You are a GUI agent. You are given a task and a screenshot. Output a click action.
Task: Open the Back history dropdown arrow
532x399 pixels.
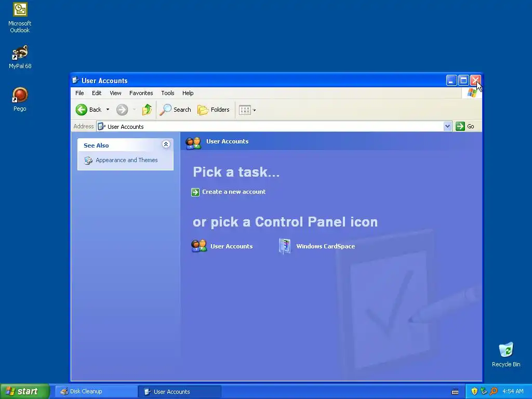coord(108,110)
